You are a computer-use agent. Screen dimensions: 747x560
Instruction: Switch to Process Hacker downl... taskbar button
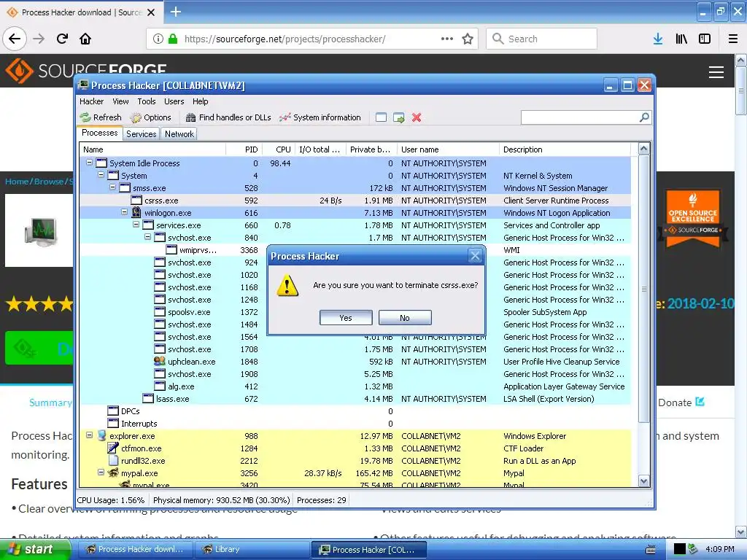pyautogui.click(x=136, y=550)
